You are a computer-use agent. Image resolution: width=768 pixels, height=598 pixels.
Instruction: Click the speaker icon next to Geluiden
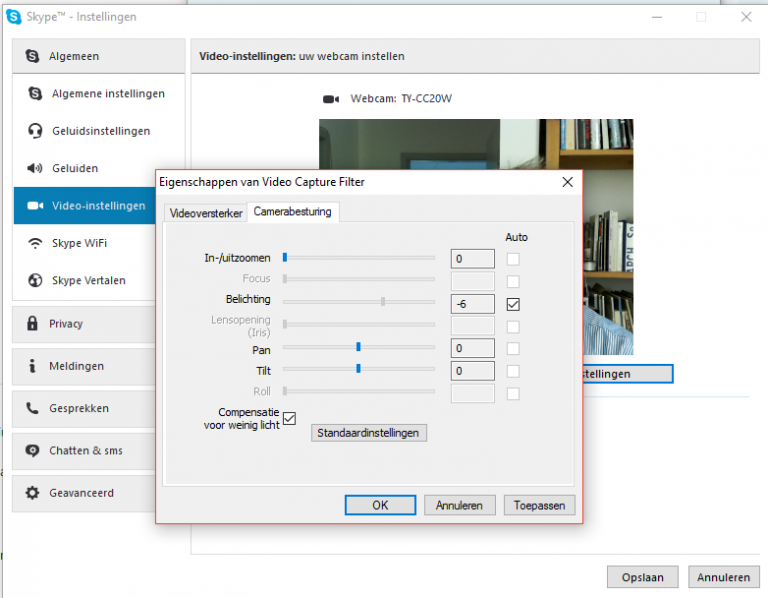(35, 168)
